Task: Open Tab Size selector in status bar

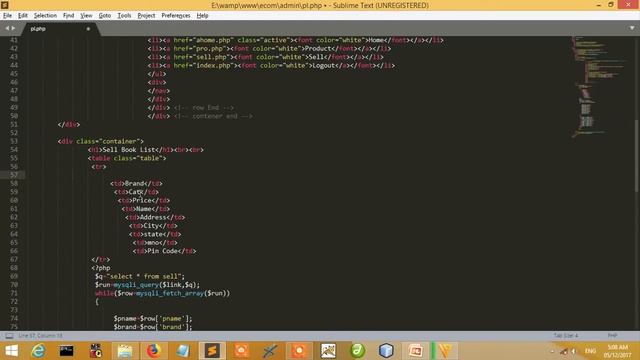Action: [x=566, y=336]
